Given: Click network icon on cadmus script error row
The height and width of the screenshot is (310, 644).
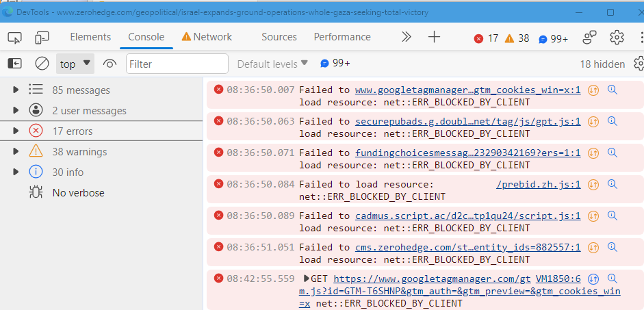Looking at the screenshot, I should [x=593, y=216].
